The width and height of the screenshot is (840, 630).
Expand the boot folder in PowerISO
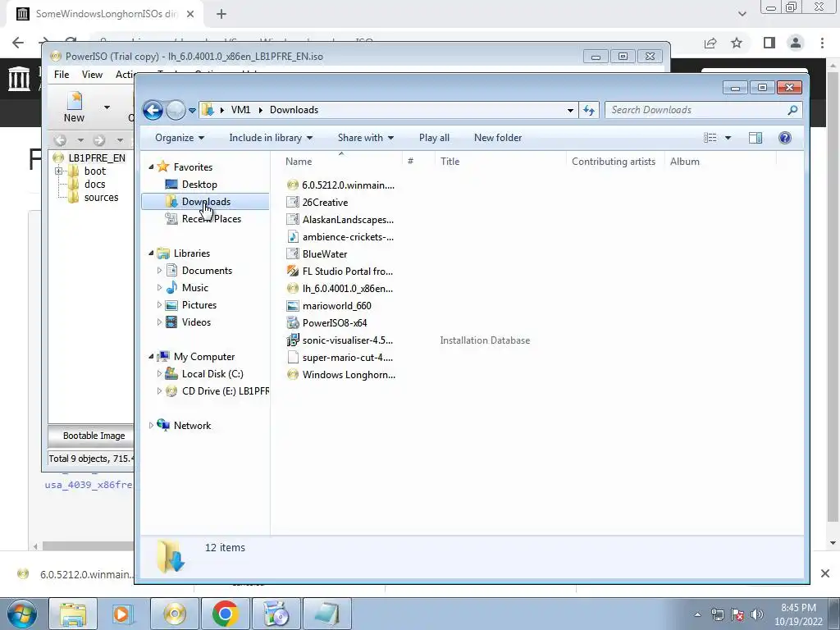click(58, 171)
